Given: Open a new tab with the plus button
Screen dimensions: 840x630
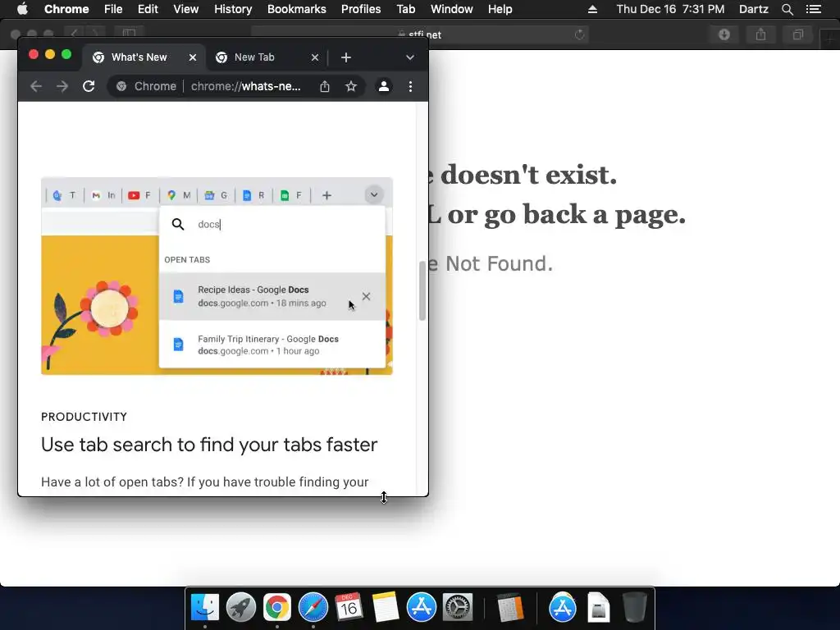Looking at the screenshot, I should 346,57.
